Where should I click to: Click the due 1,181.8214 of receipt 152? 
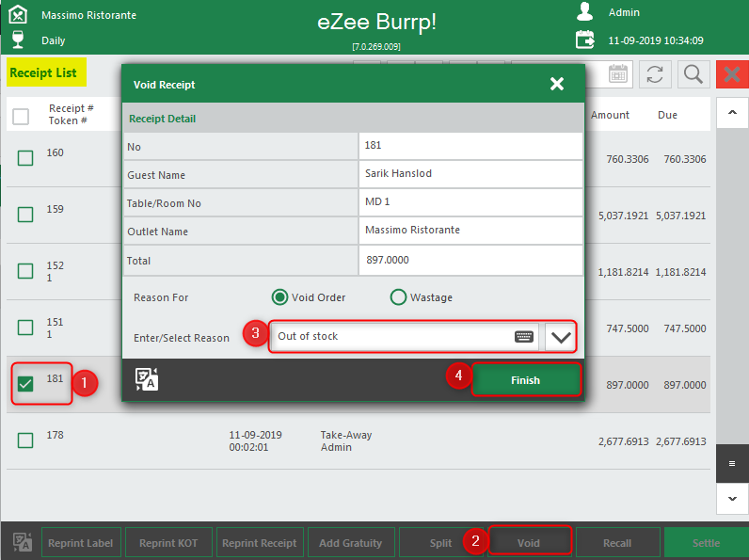(x=680, y=272)
